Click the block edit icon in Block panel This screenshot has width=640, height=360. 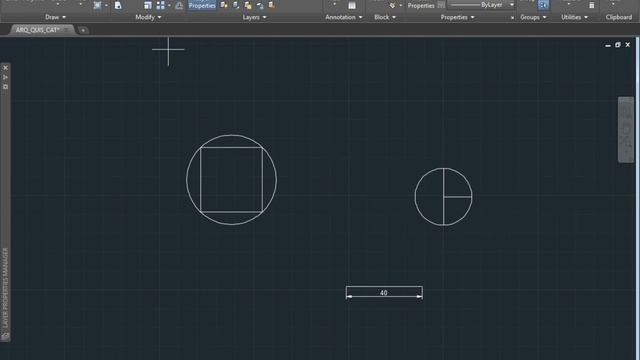point(392,5)
